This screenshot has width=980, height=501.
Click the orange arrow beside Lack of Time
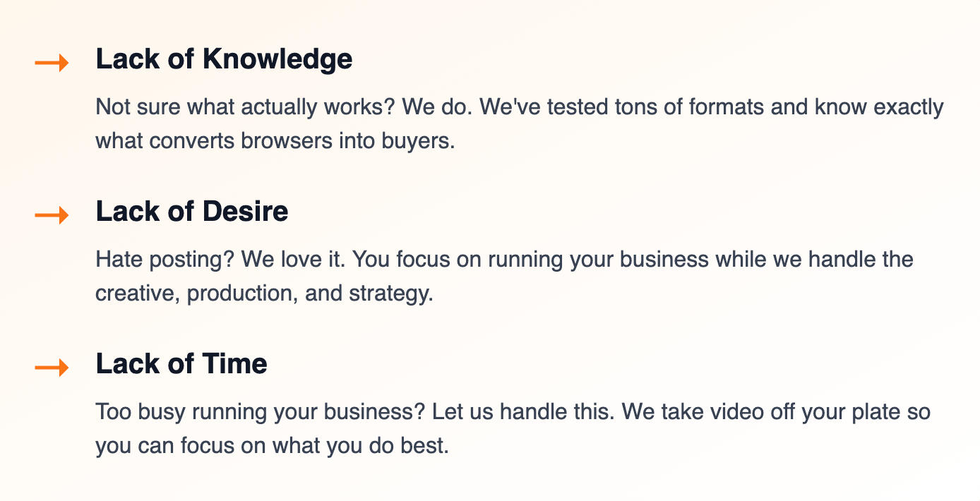[x=52, y=368]
